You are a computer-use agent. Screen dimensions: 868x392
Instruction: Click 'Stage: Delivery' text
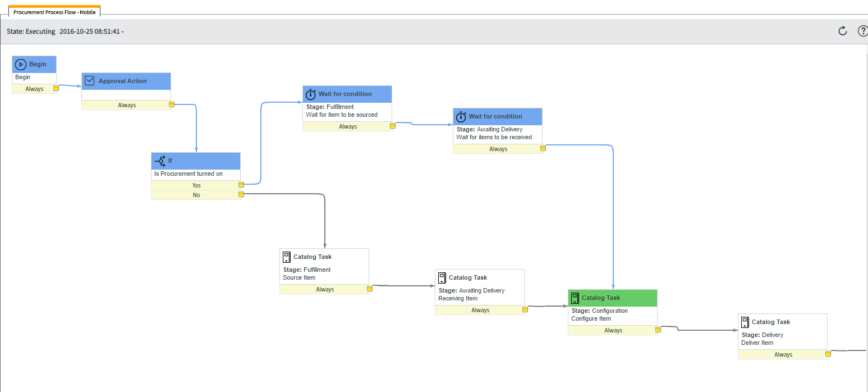click(763, 335)
